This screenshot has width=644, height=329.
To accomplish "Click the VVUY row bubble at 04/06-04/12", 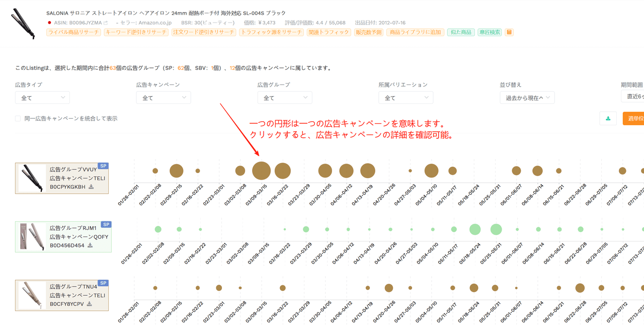I will coord(346,171).
